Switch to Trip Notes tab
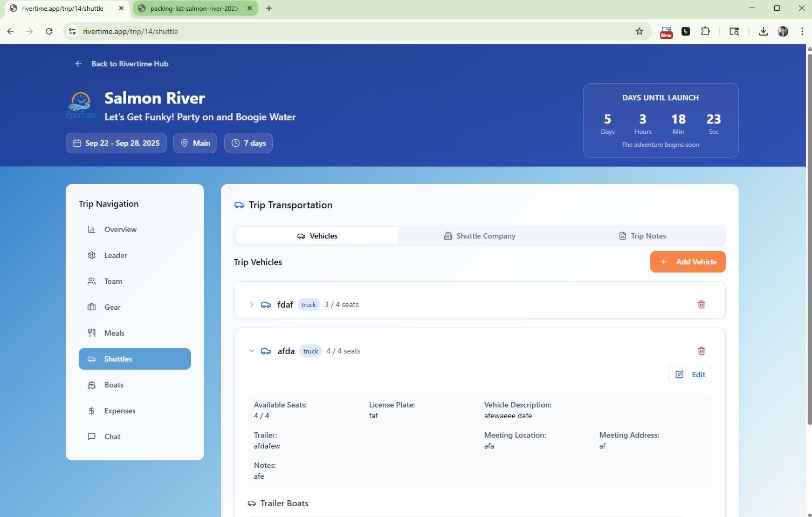The image size is (812, 517). [642, 236]
